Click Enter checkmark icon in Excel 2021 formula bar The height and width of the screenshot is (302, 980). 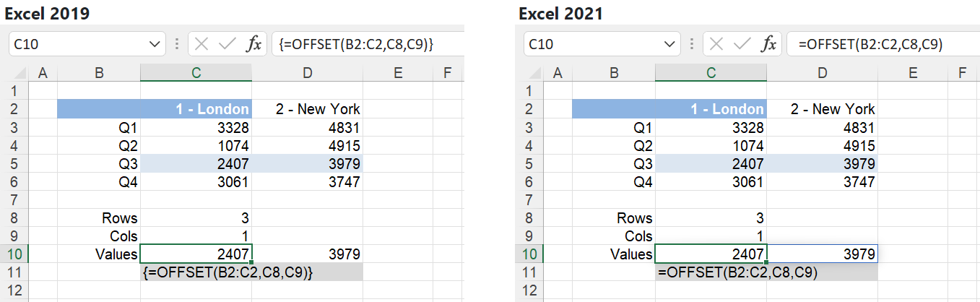coord(742,44)
